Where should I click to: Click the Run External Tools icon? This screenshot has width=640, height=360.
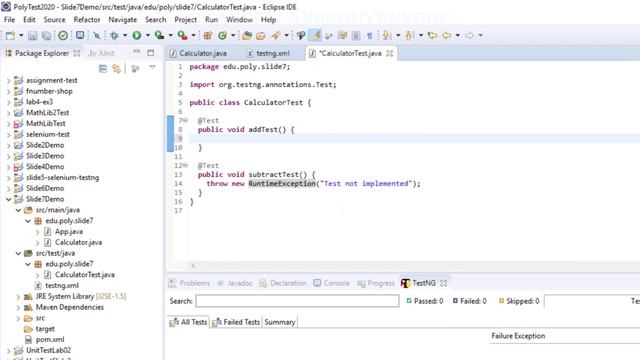[182, 36]
